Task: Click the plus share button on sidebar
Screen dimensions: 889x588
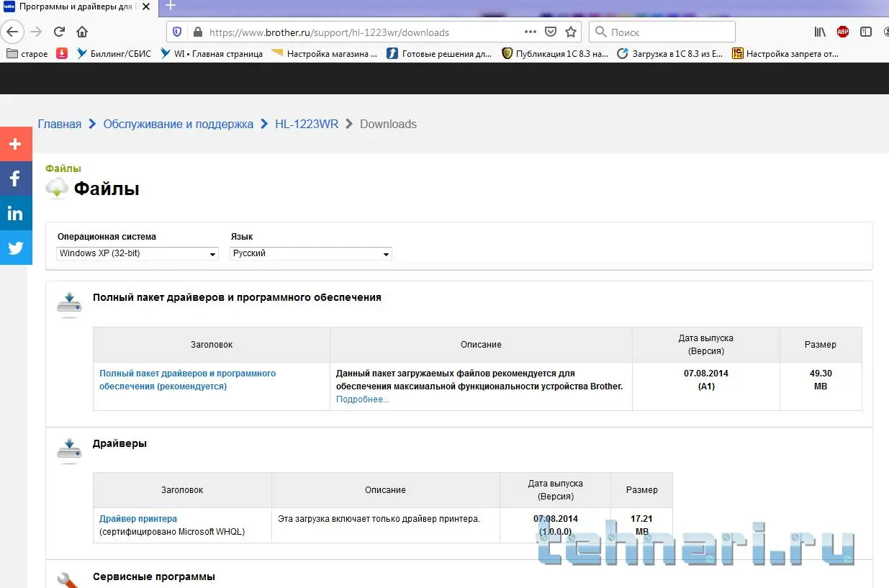Action: point(16,144)
